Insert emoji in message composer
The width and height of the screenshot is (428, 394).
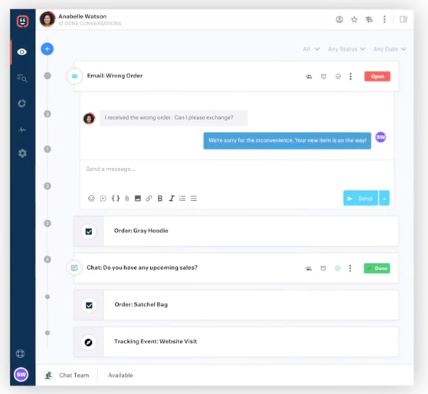pos(91,198)
